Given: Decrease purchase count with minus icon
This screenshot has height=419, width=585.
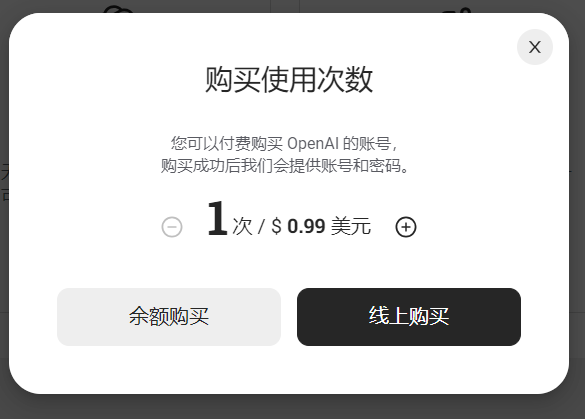Looking at the screenshot, I should pyautogui.click(x=172, y=227).
